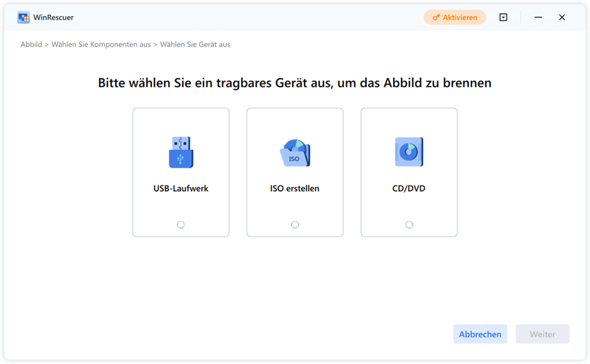
Task: Close the WinRescuer window
Action: click(x=562, y=18)
